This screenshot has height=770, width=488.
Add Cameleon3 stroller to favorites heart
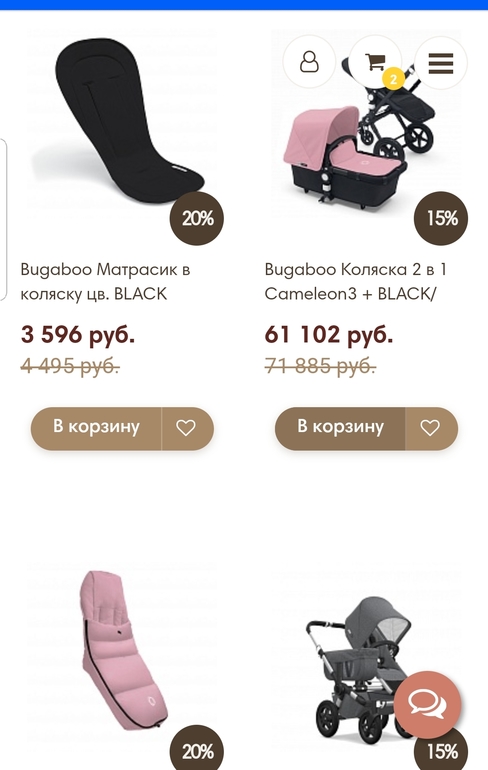tap(431, 428)
